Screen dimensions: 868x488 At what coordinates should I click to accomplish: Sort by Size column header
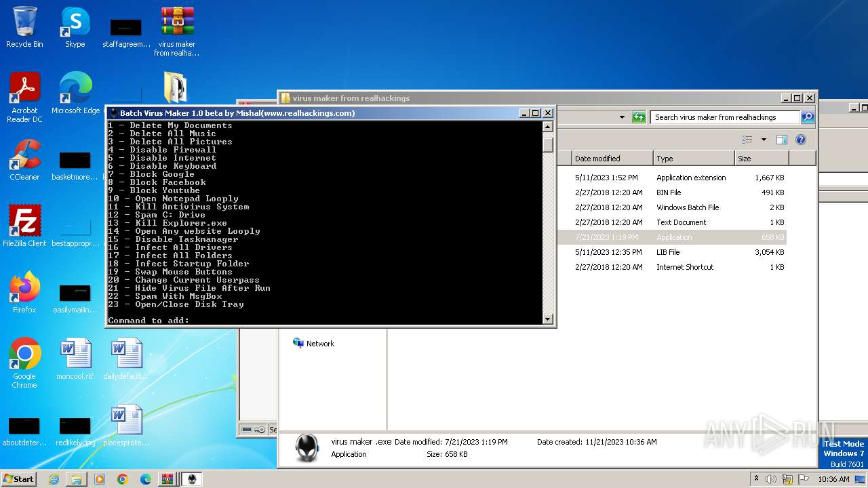(762, 159)
